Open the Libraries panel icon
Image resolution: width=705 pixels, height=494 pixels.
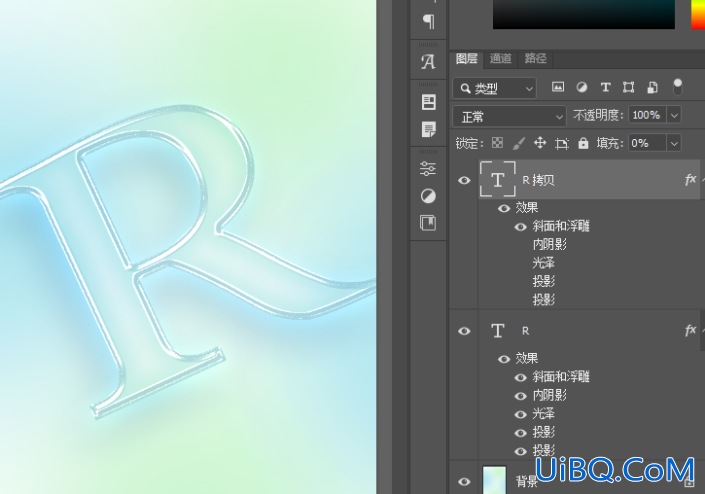point(428,223)
